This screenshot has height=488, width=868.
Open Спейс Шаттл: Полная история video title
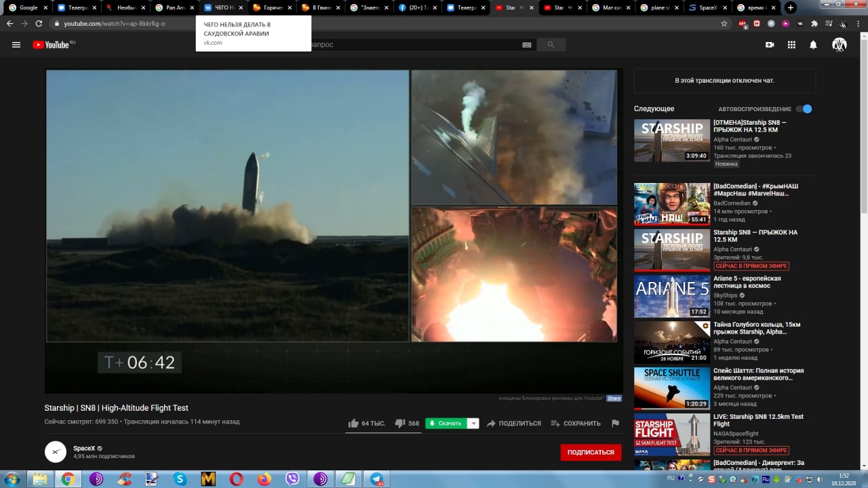(x=759, y=375)
